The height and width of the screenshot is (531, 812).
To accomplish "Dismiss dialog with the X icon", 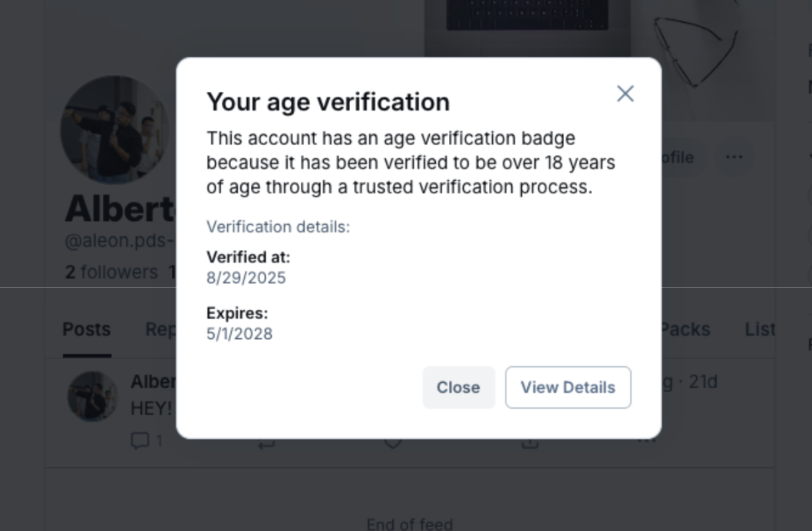I will [x=625, y=94].
